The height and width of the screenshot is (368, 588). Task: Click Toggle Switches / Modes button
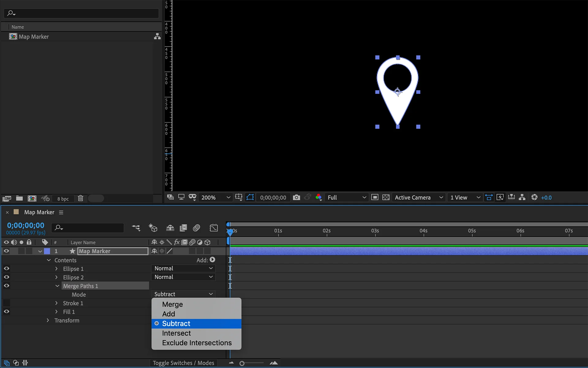tap(183, 363)
